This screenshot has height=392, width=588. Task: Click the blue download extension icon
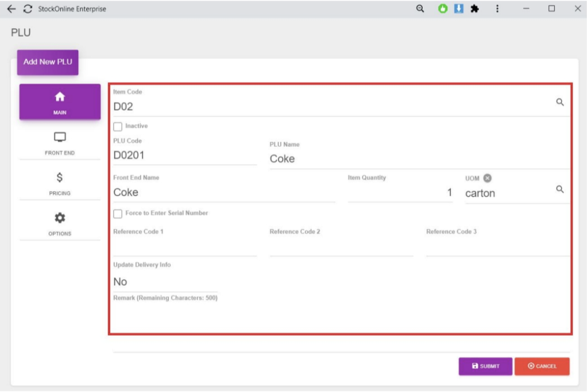click(459, 9)
